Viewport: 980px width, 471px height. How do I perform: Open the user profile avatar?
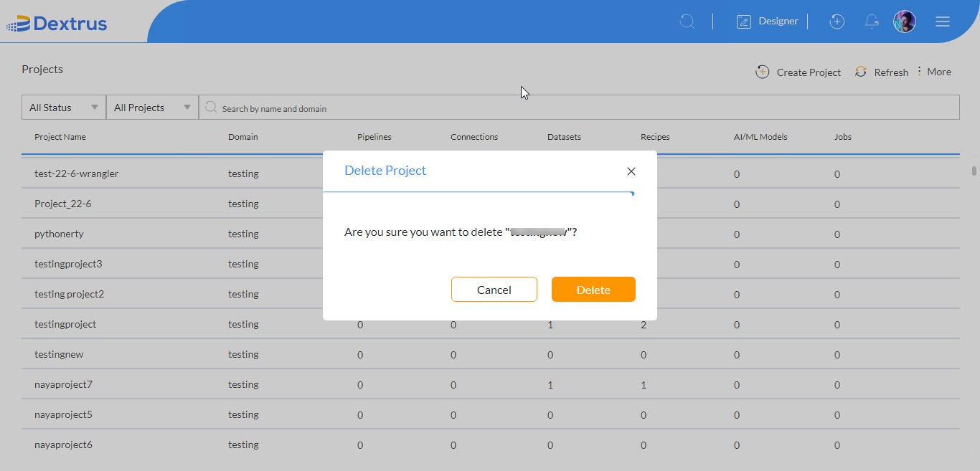tap(904, 22)
